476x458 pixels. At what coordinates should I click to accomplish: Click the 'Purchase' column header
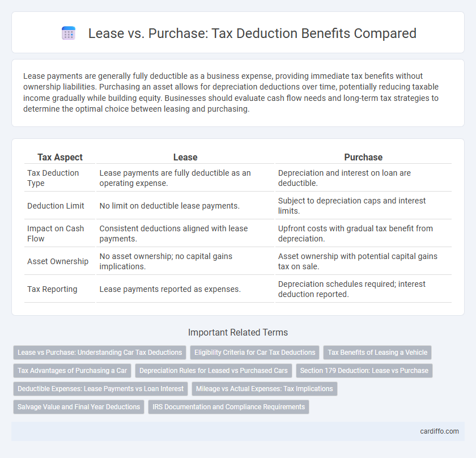pos(363,158)
